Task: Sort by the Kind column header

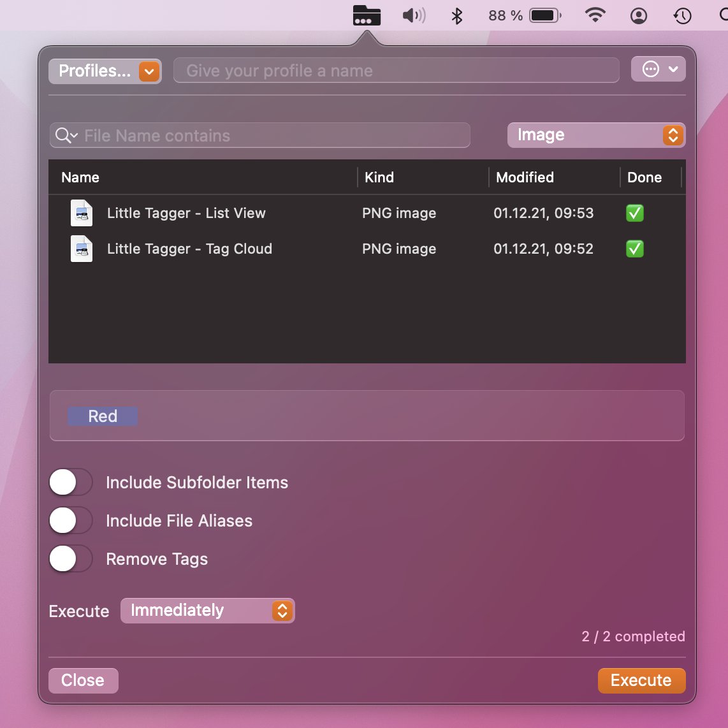Action: click(423, 177)
